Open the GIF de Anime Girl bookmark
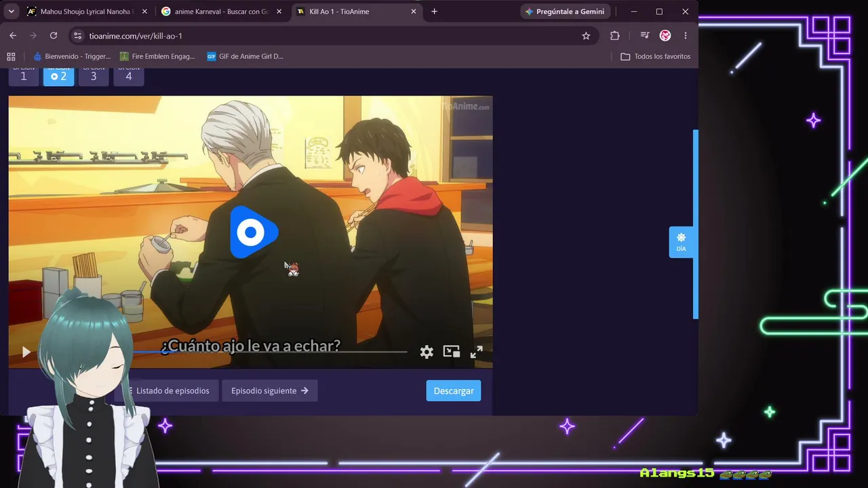This screenshot has width=868, height=488. point(245,56)
